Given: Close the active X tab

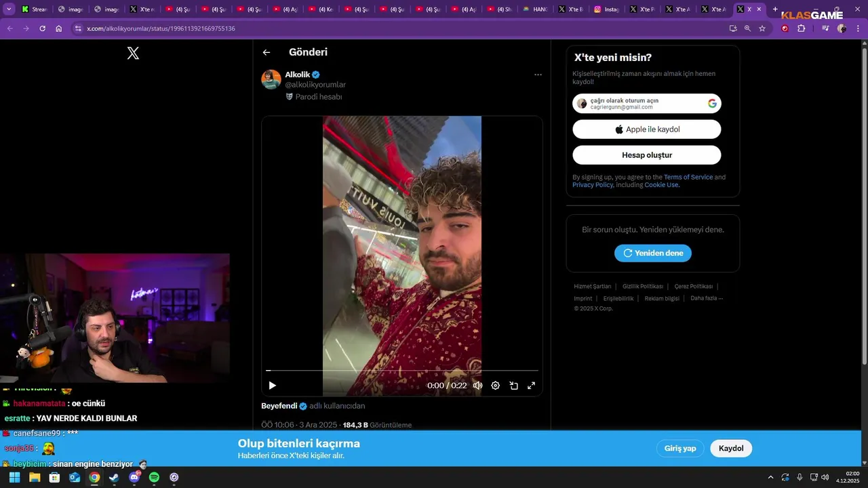Looking at the screenshot, I should click(759, 9).
